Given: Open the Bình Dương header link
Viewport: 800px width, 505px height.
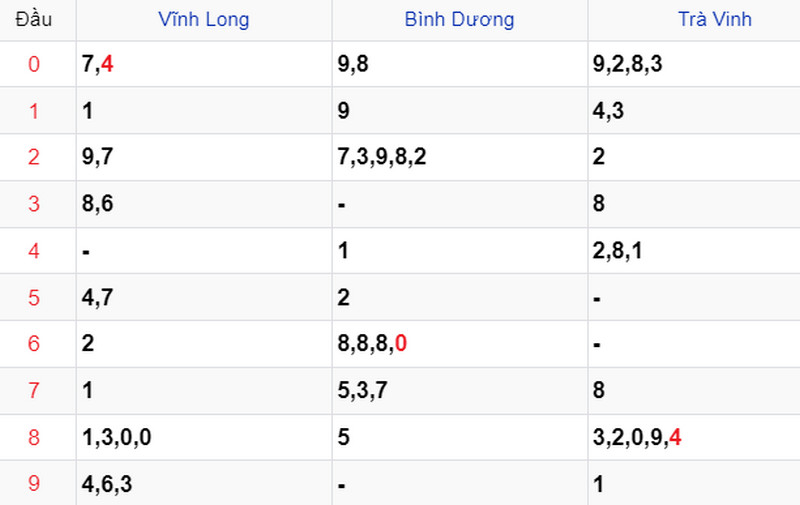Looking at the screenshot, I should (459, 19).
